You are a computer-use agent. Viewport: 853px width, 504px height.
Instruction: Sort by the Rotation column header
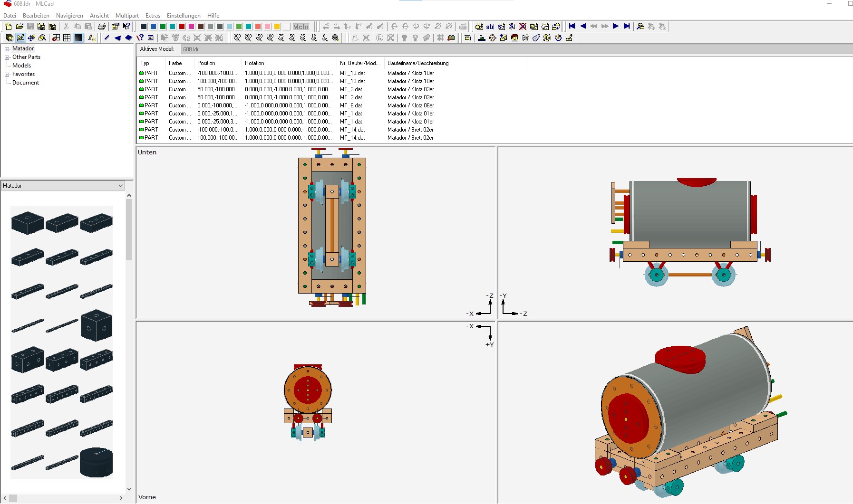pyautogui.click(x=289, y=63)
